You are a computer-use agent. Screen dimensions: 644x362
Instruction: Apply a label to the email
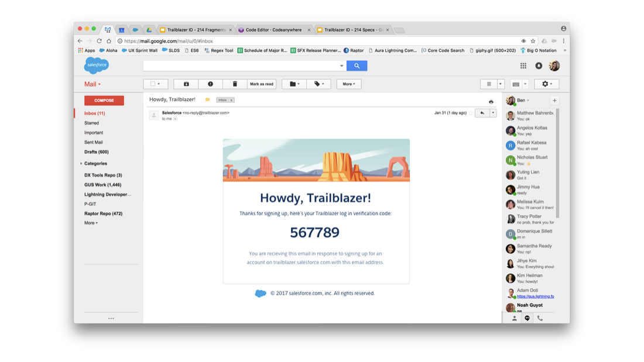[318, 84]
